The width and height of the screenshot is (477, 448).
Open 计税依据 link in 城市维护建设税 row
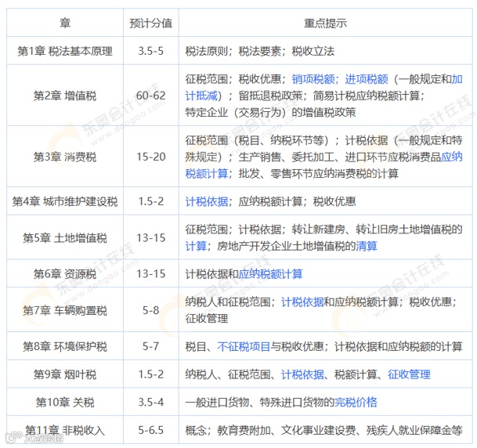pos(207,201)
